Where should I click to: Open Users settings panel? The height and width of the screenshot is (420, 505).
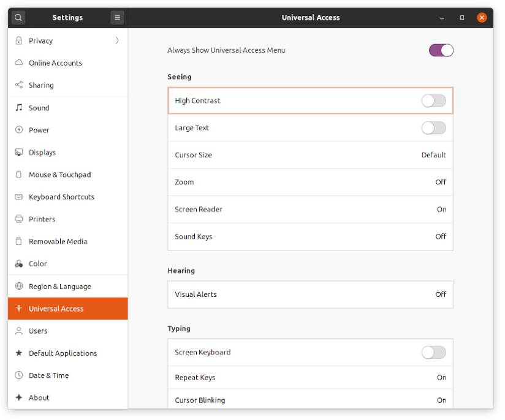68,331
